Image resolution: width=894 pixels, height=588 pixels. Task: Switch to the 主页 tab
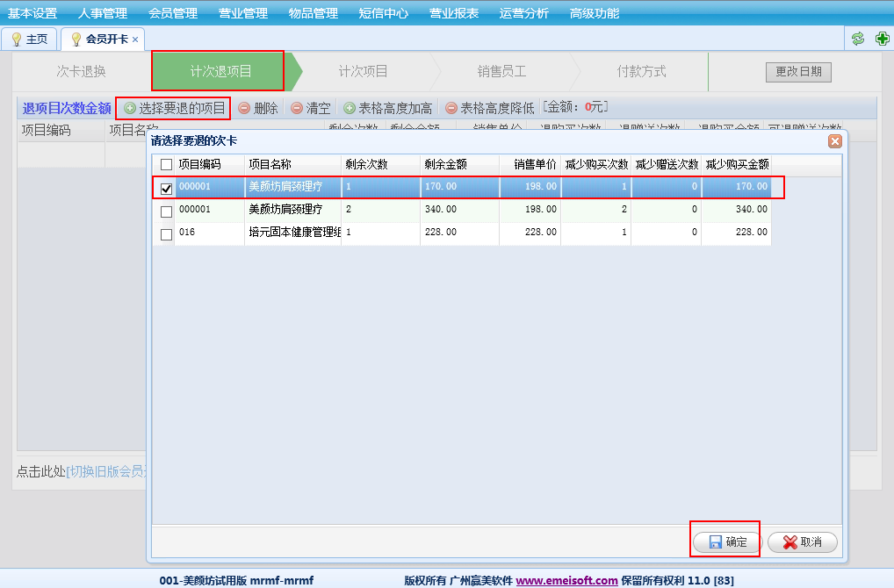point(29,39)
